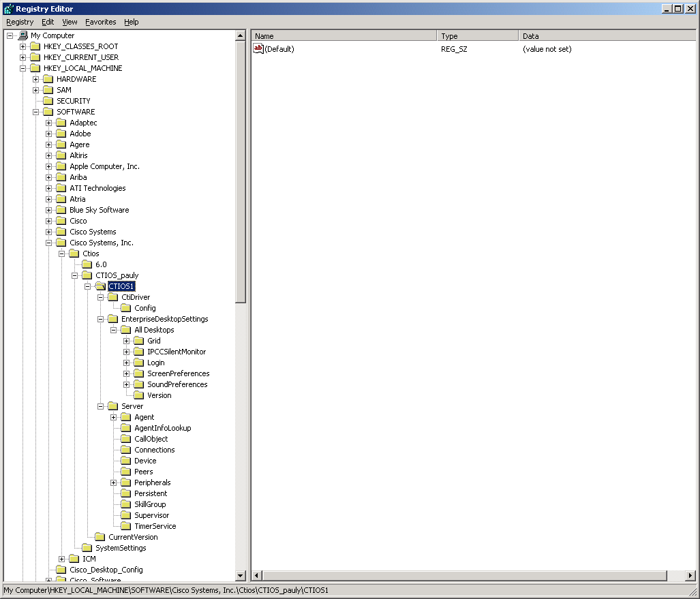The height and width of the screenshot is (599, 700).
Task: Select the Blue Sky Software key
Action: point(99,211)
